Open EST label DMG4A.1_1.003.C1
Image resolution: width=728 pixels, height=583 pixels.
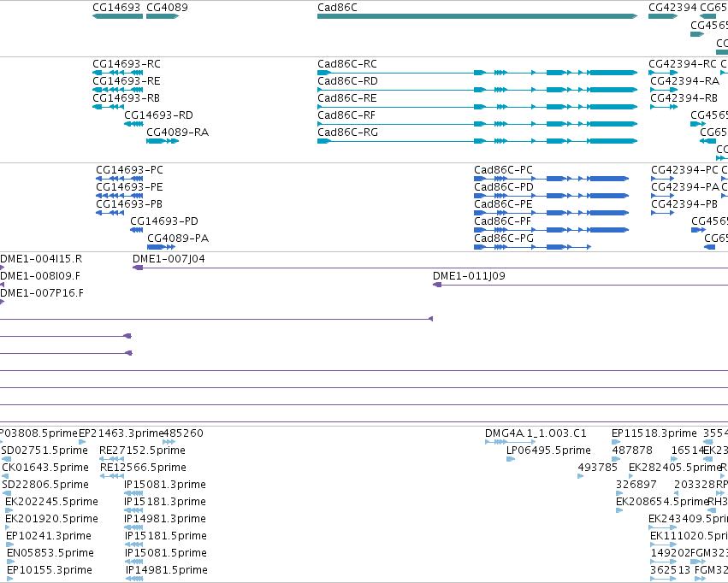[x=536, y=433]
